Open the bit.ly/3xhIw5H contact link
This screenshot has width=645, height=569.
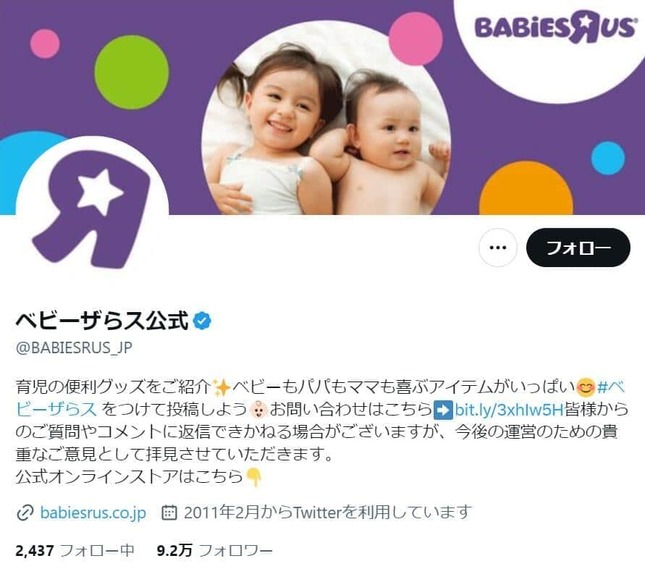(x=509, y=410)
